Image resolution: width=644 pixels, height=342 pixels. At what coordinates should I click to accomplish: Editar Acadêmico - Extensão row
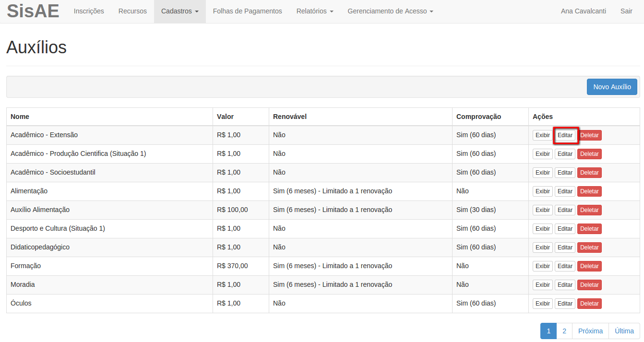pos(565,135)
